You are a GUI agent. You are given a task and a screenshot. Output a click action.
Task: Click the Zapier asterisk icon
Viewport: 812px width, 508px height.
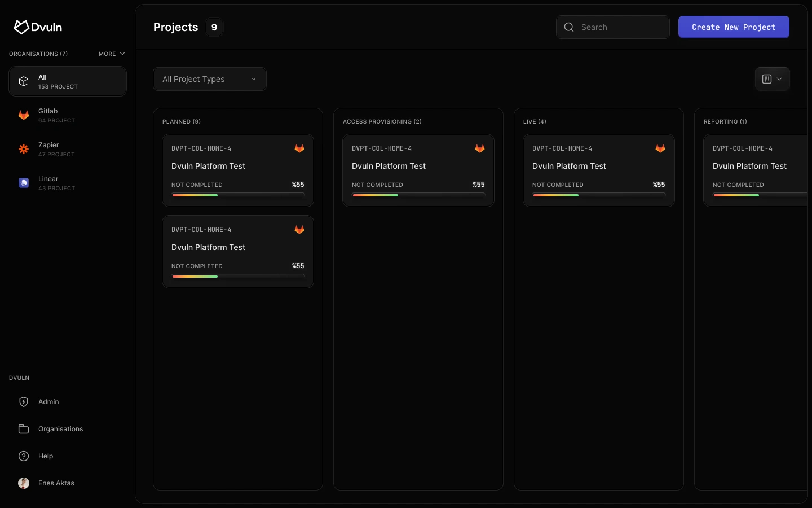24,149
